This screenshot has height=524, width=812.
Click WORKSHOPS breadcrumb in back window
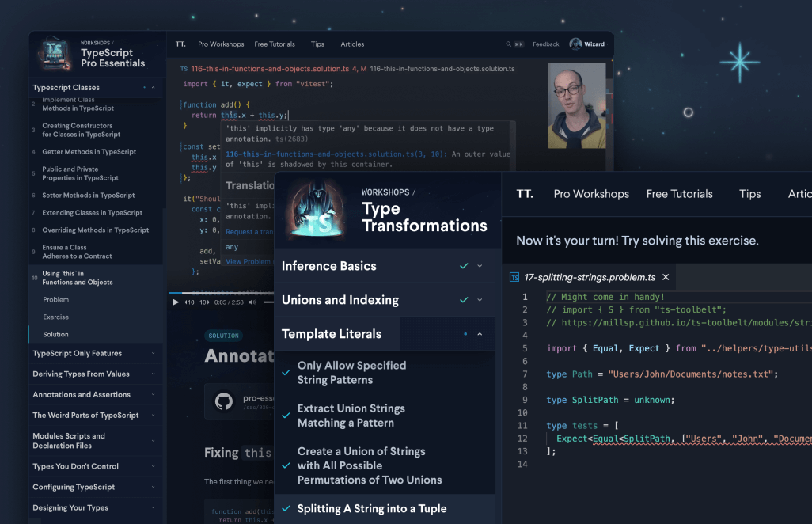95,43
